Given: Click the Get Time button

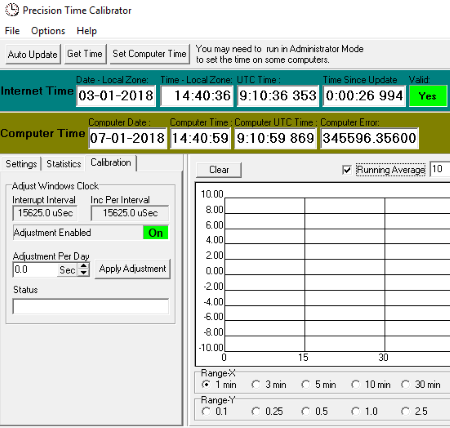Looking at the screenshot, I should pyautogui.click(x=85, y=54).
